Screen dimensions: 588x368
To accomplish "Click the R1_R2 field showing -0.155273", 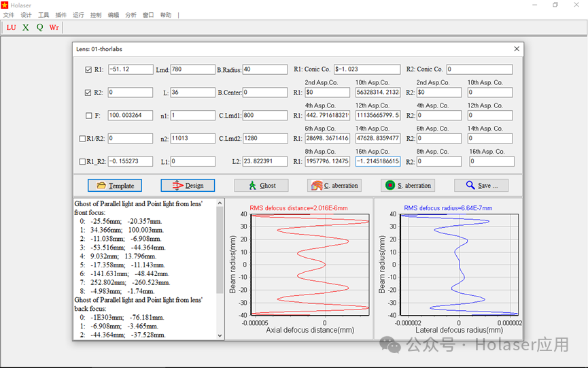I will (131, 161).
